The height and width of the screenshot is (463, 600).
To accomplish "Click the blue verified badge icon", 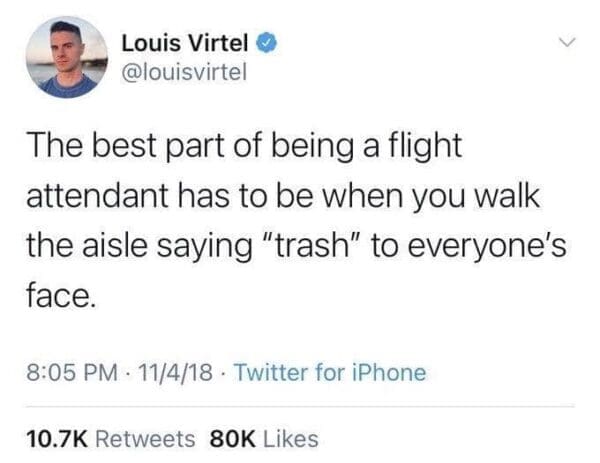I will tap(266, 44).
